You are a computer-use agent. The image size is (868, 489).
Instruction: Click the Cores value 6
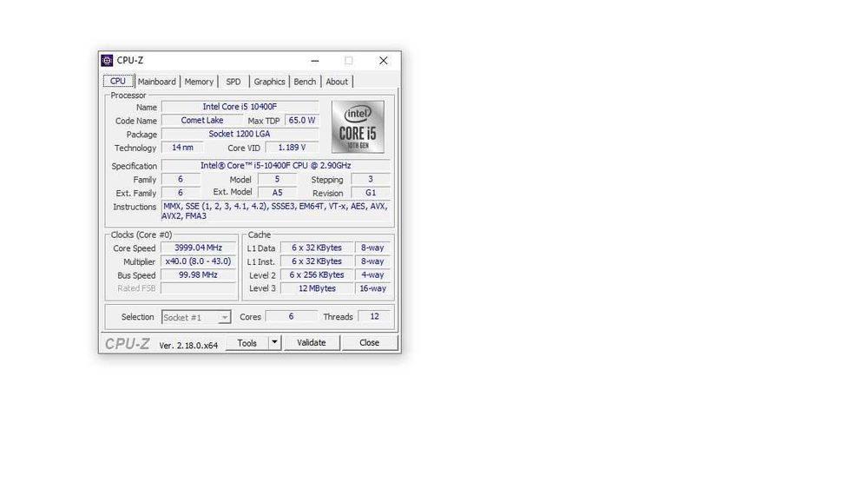[291, 317]
